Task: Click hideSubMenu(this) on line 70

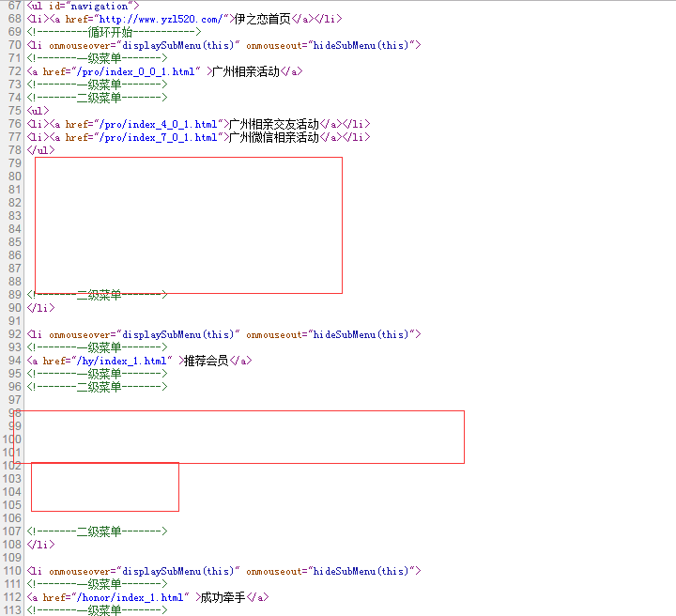Action: click(x=361, y=45)
